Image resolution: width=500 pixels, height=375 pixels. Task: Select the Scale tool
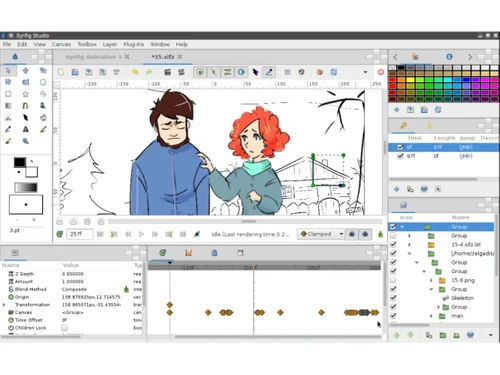coord(43,71)
